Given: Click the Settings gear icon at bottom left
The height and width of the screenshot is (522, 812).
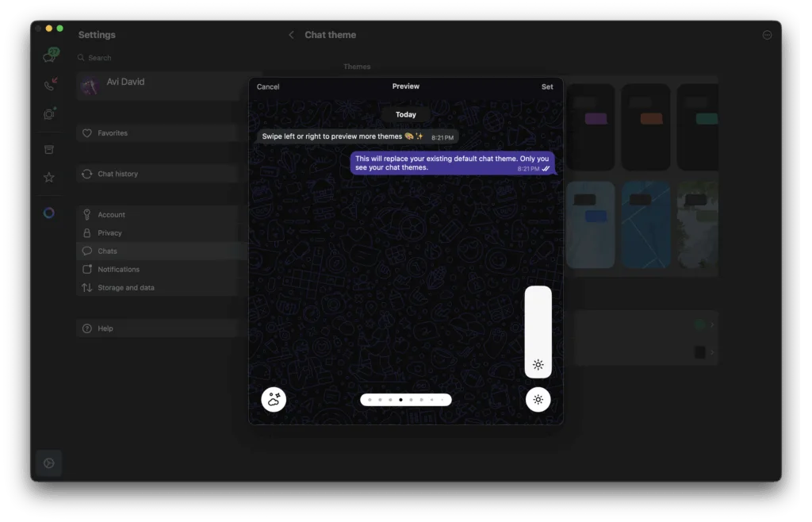Looking at the screenshot, I should click(49, 463).
